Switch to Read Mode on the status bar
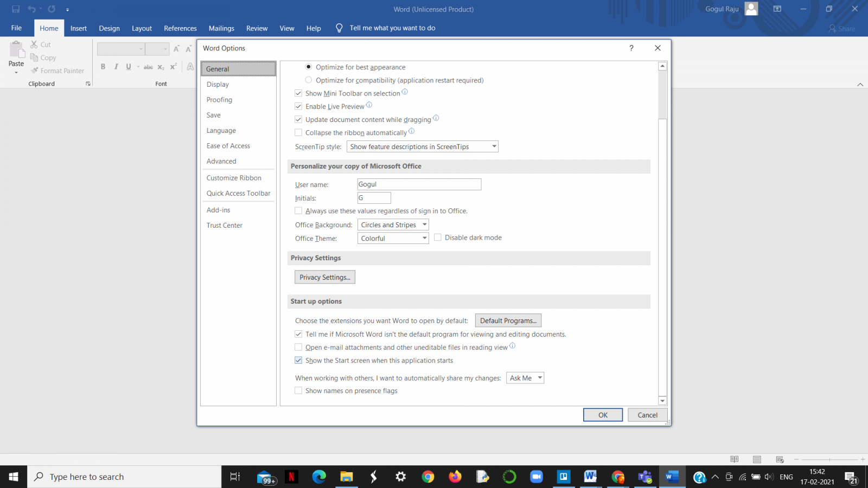 pos(734,459)
